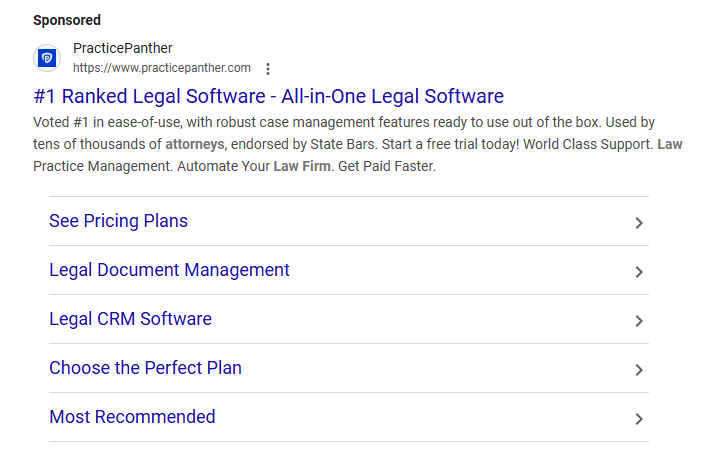
Task: Visit the Legal CRM Software link
Action: click(130, 319)
